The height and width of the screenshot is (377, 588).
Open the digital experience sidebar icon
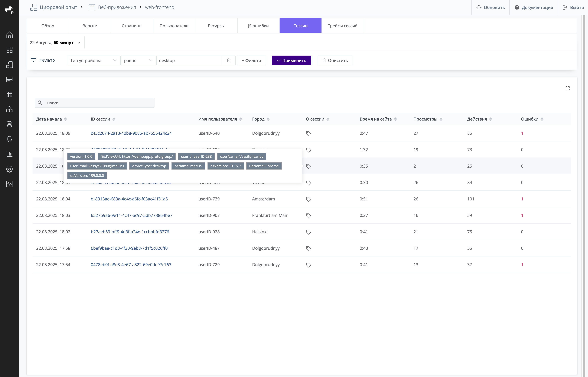click(9, 65)
